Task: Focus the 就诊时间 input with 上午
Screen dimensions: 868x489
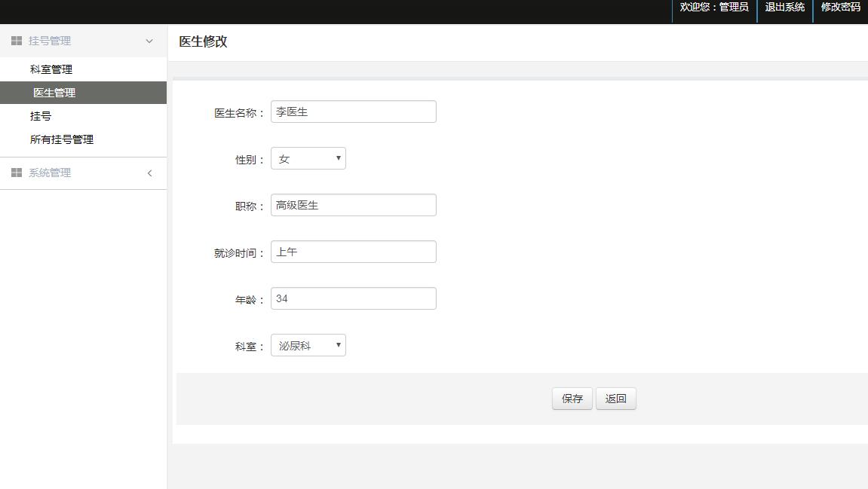Action: (x=353, y=252)
